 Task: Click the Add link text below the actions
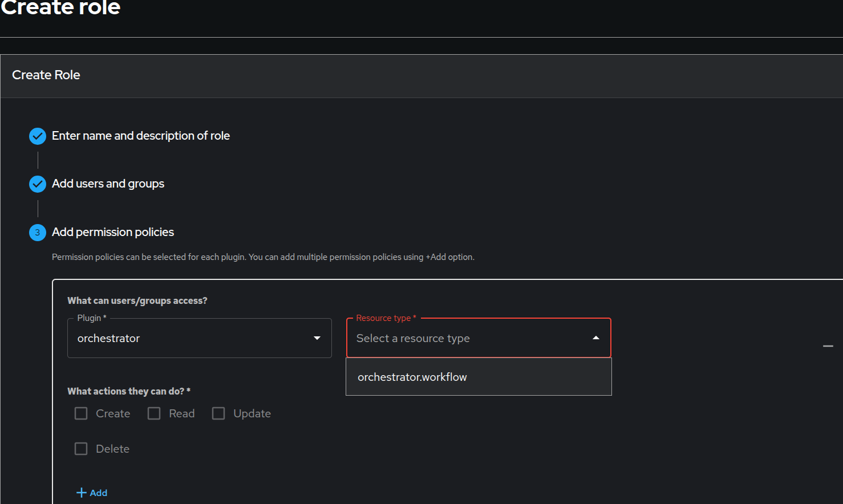coord(99,493)
